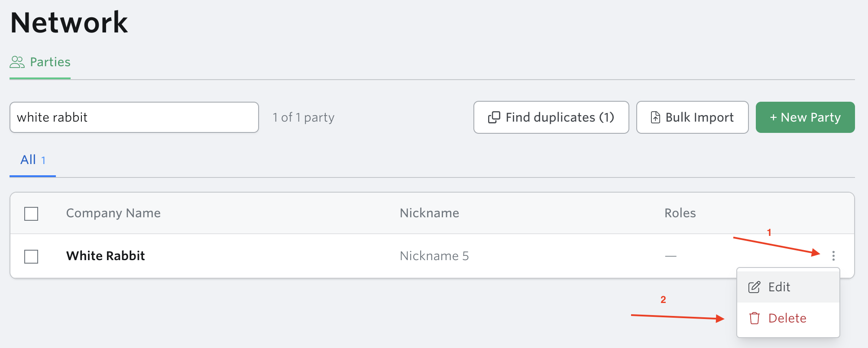Open the three-dot menu for White Rabbit
Screen dimensions: 868x348
(833, 256)
